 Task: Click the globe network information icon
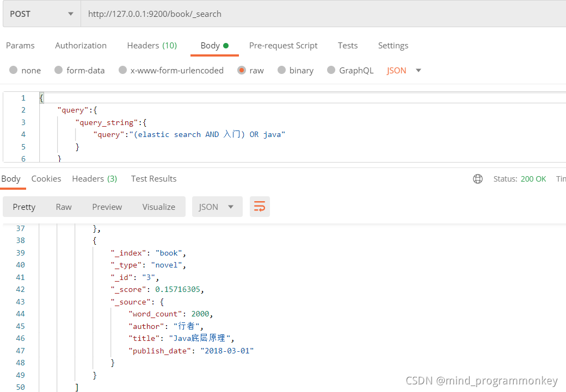[x=478, y=179]
